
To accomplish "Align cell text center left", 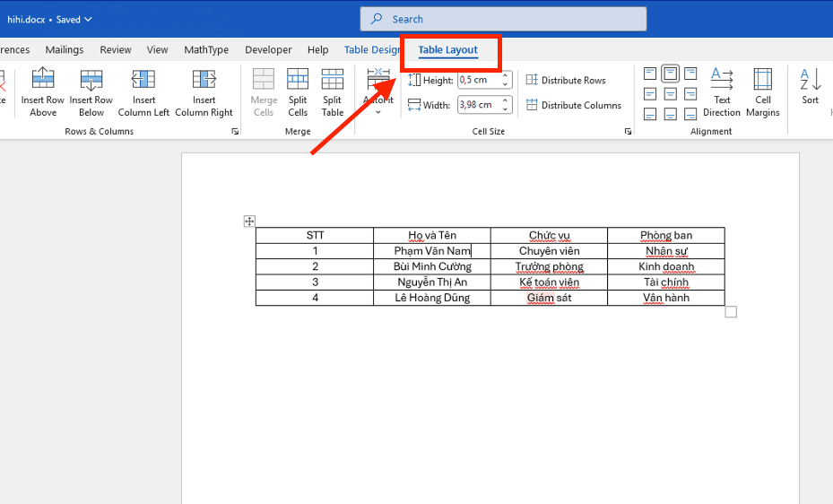I will (650, 94).
